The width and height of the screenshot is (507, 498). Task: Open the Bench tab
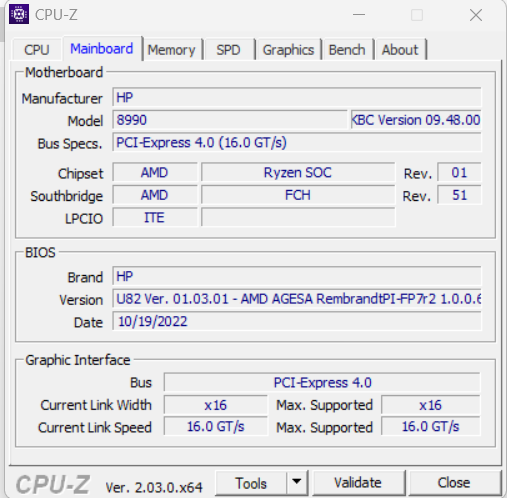coord(347,50)
